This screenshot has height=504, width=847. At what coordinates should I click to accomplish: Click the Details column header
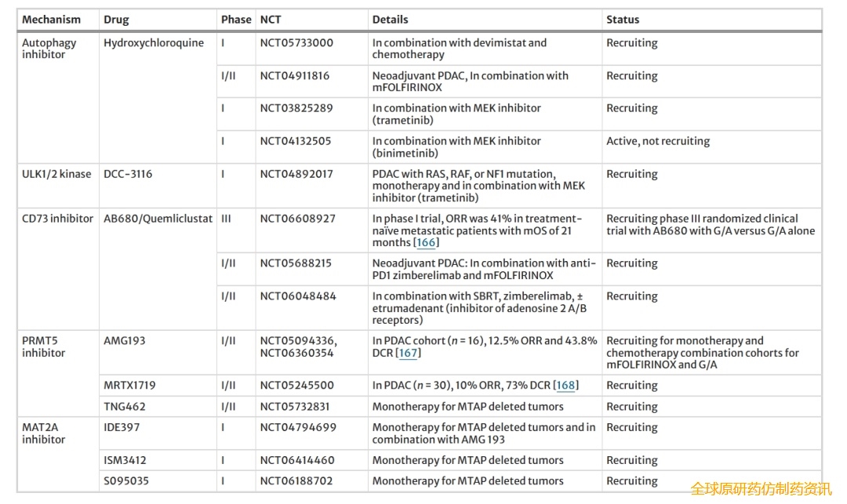coord(390,20)
